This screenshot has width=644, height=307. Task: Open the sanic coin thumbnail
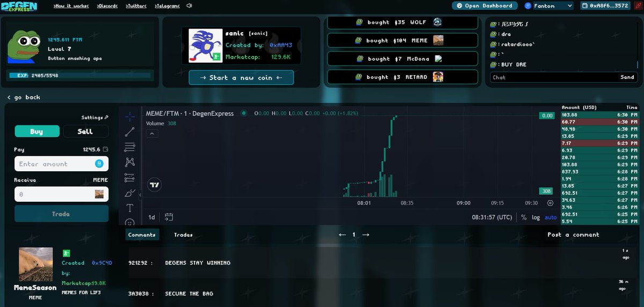[206, 46]
